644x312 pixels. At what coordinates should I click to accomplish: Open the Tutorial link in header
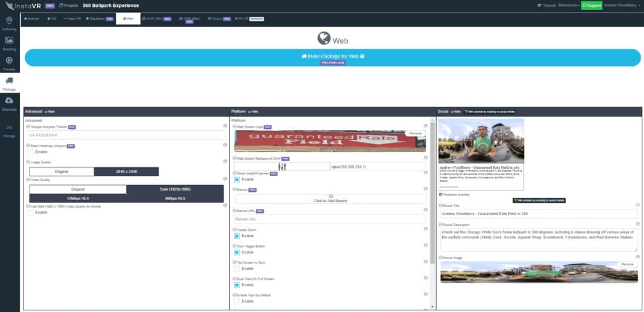click(547, 6)
